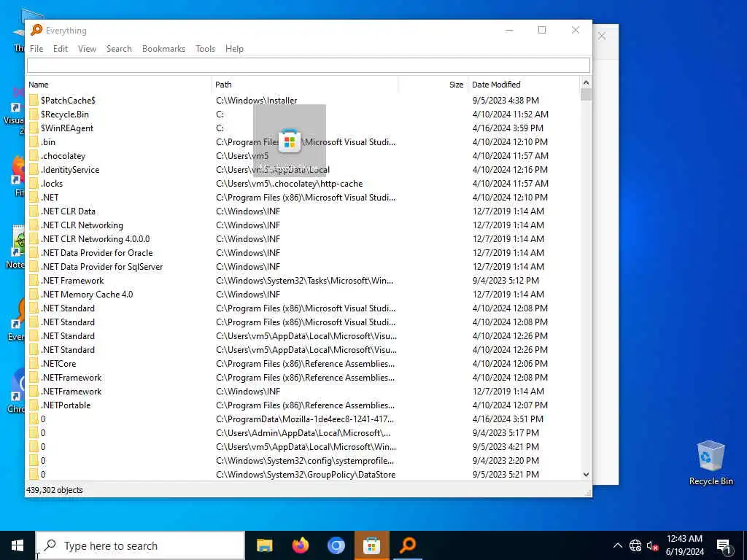The image size is (747, 560).
Task: Open Chrome from the taskbar
Action: click(336, 545)
